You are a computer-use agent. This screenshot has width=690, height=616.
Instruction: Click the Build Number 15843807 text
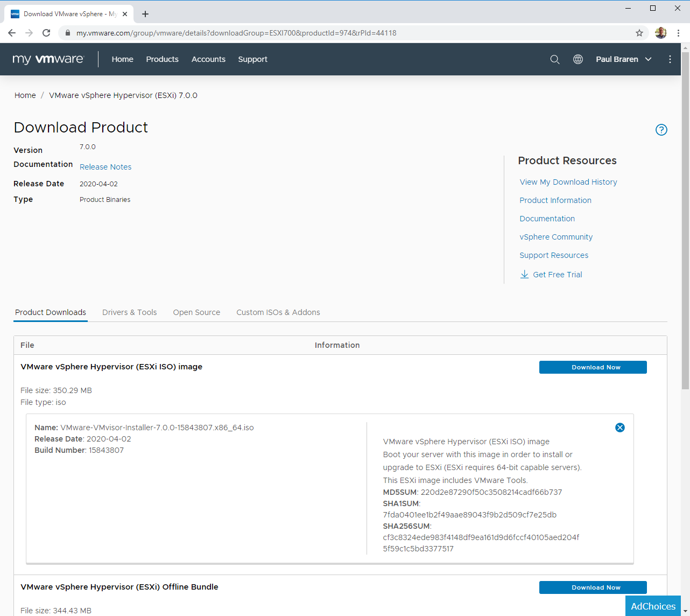(79, 450)
